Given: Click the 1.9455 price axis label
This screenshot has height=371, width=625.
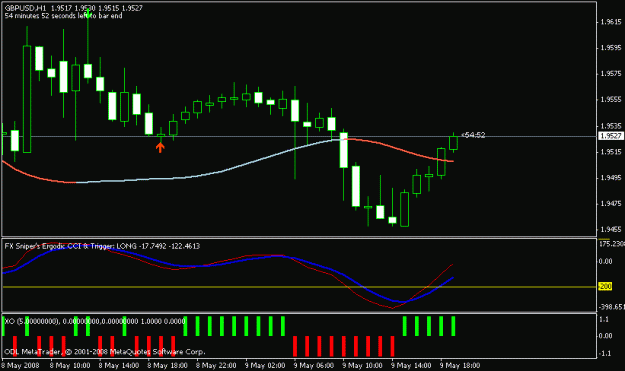Looking at the screenshot, I should (x=611, y=230).
